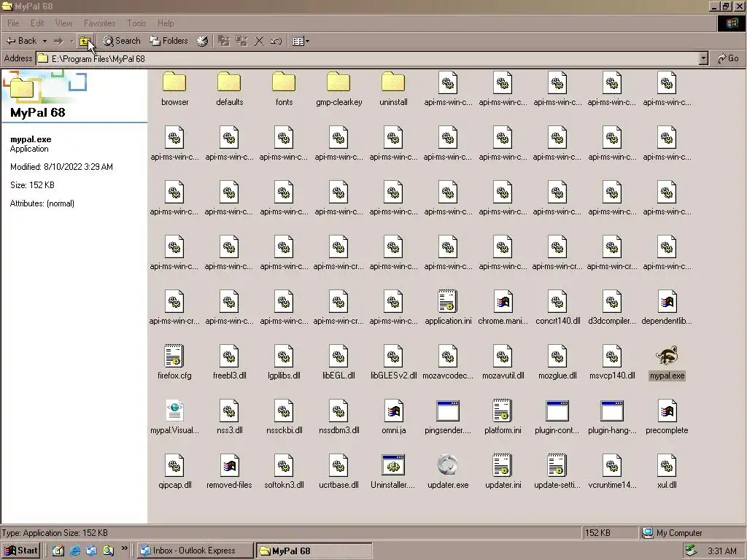The width and height of the screenshot is (747, 560).
Task: Expand the Quick Launch overflow chevron
Action: [x=125, y=548]
